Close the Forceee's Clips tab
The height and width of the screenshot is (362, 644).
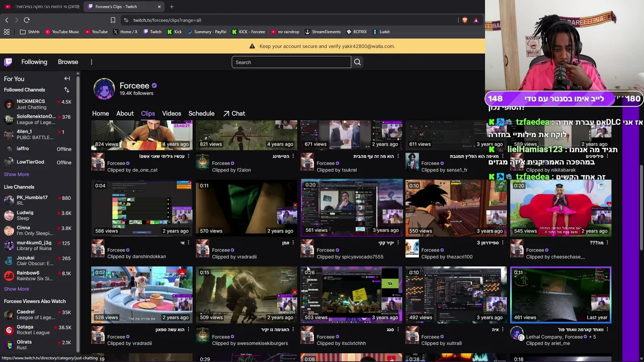[x=159, y=7]
